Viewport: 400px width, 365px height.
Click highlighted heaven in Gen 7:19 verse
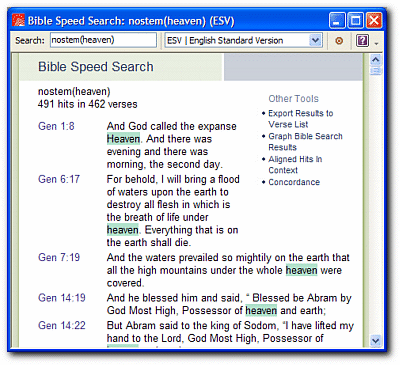tap(301, 270)
